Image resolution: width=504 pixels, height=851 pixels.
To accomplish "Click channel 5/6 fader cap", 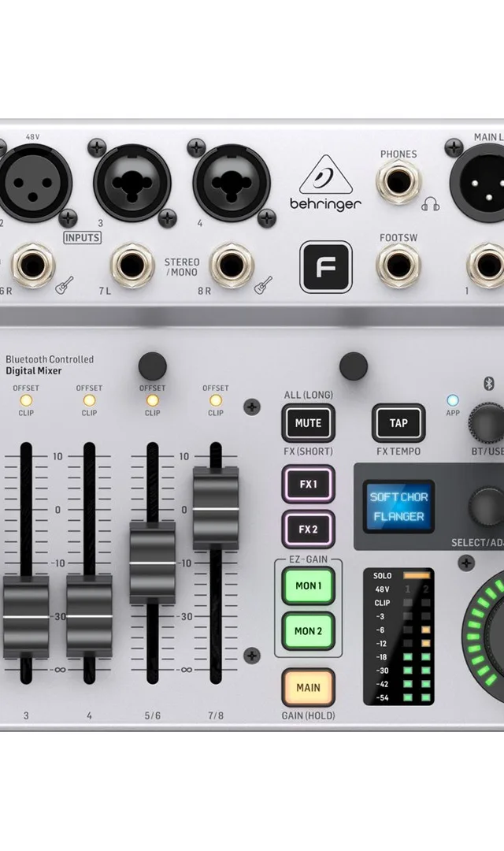I will pos(153,563).
